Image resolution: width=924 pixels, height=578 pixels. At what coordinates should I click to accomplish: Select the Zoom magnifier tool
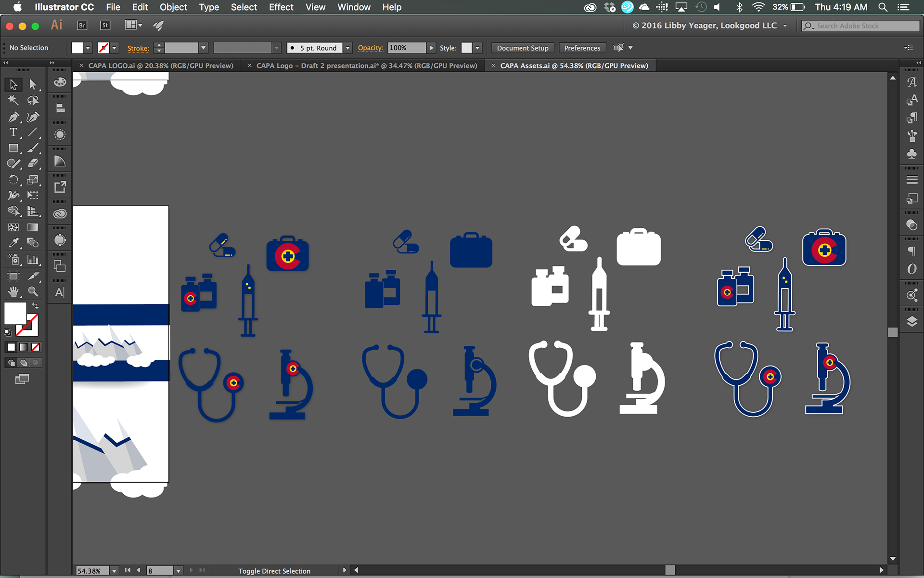[x=32, y=291]
